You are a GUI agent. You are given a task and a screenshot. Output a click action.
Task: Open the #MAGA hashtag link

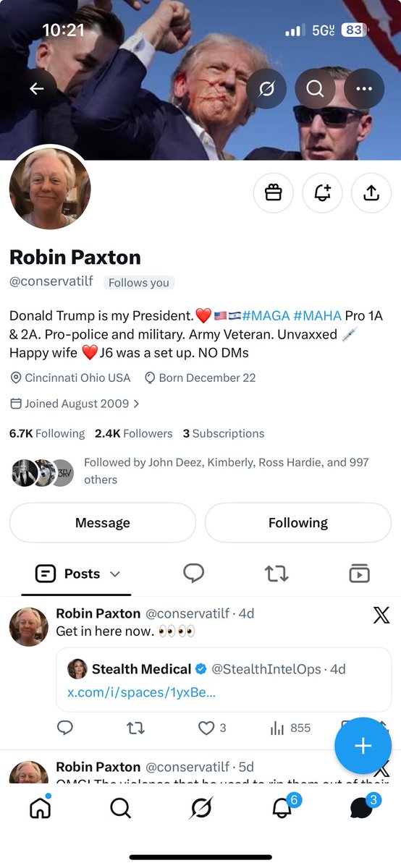click(266, 316)
